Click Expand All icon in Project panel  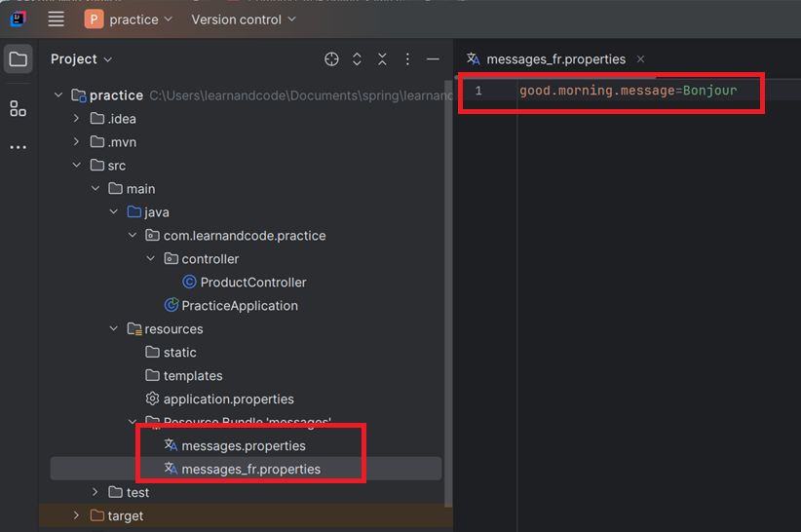click(x=357, y=59)
